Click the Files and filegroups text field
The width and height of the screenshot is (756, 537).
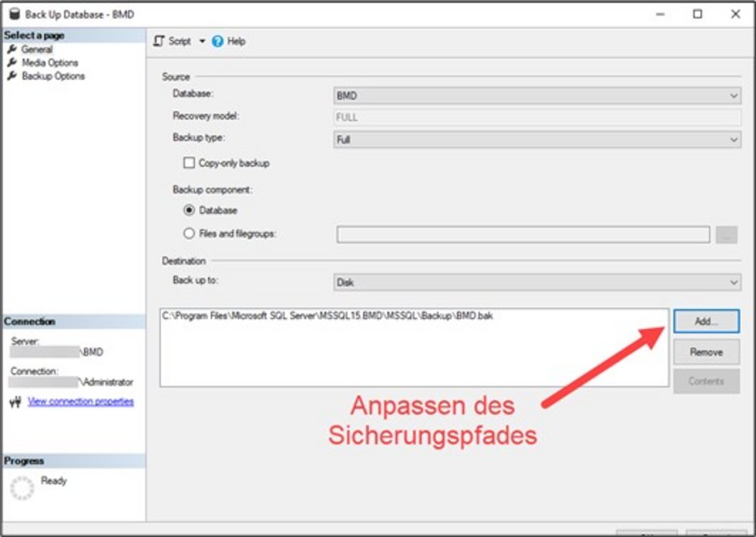tap(522, 234)
